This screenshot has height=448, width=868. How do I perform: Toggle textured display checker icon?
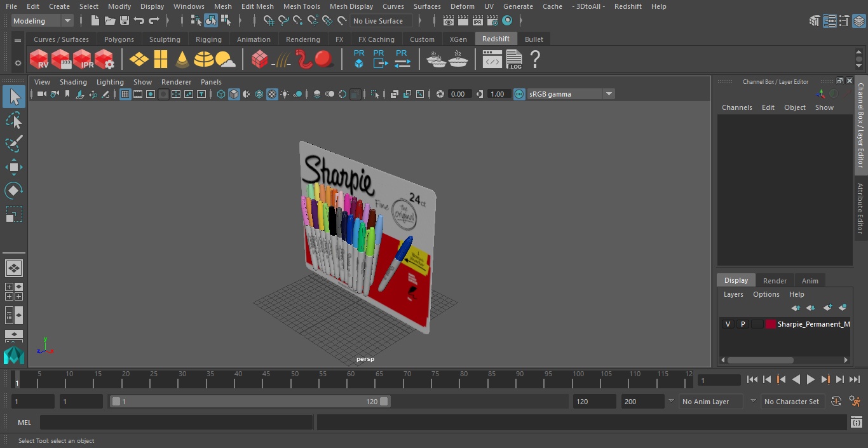[272, 94]
